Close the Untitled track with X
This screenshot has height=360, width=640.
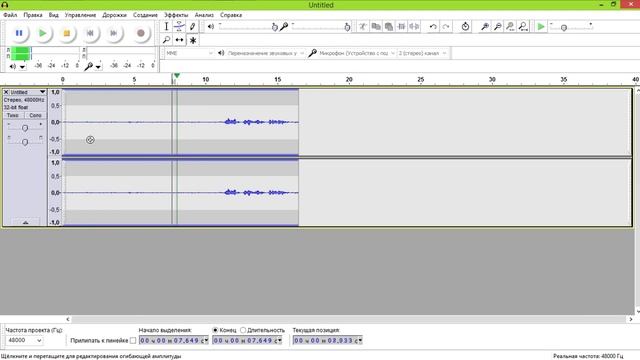(x=6, y=92)
